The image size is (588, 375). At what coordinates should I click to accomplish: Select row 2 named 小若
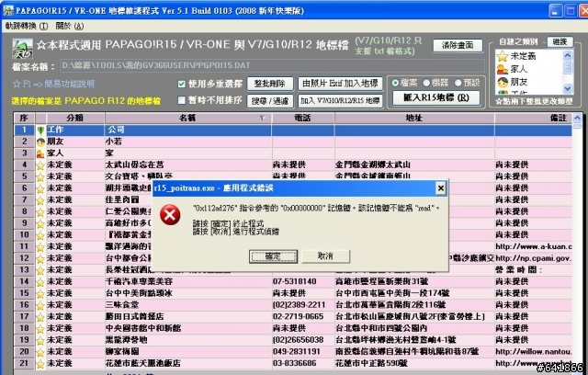[x=293, y=142]
